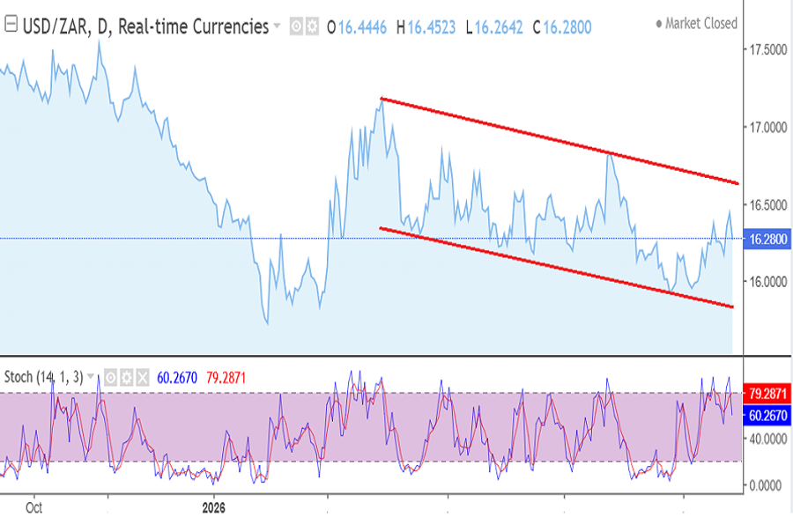Click the 16.5000 price axis label
This screenshot has height=532, width=793.
click(x=768, y=205)
